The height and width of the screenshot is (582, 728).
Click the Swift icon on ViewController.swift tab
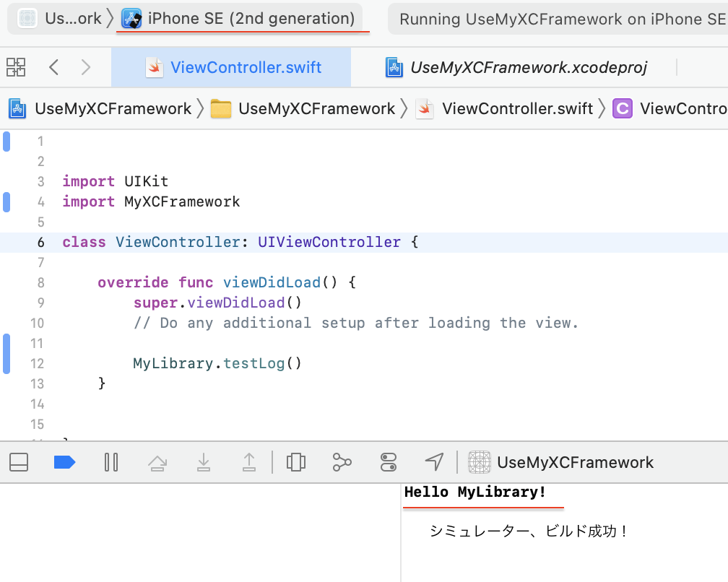tap(154, 67)
